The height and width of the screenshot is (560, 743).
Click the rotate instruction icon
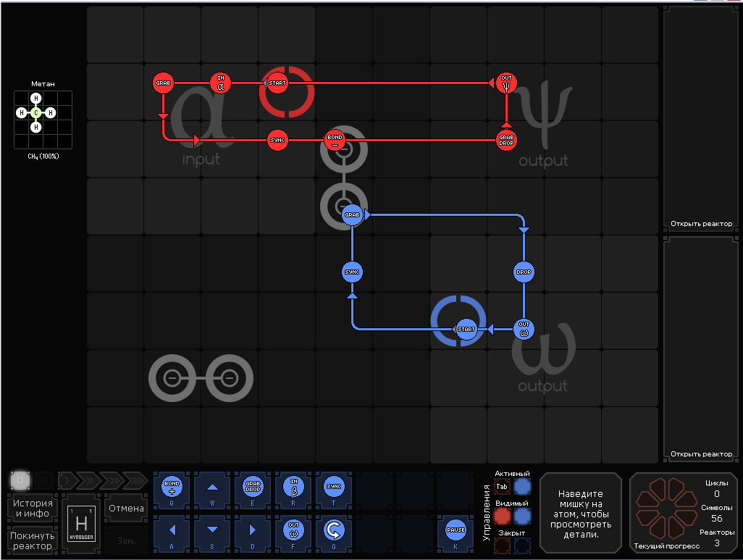coord(334,530)
